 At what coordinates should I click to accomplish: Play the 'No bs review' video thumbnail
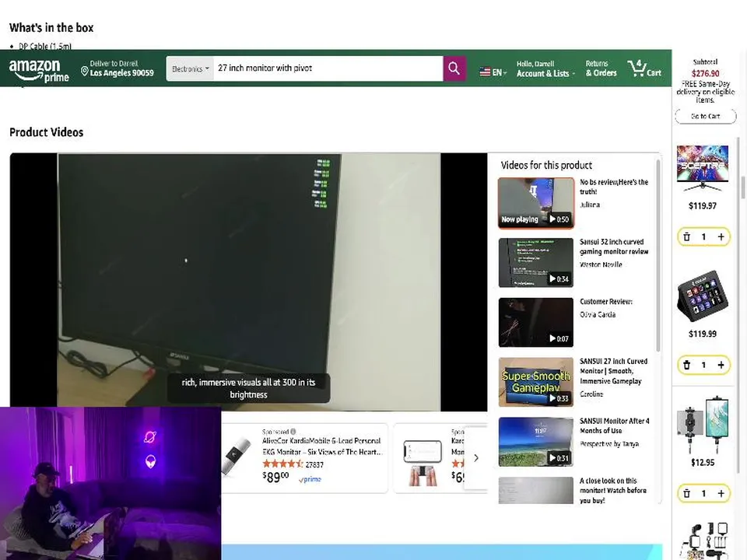pyautogui.click(x=536, y=202)
